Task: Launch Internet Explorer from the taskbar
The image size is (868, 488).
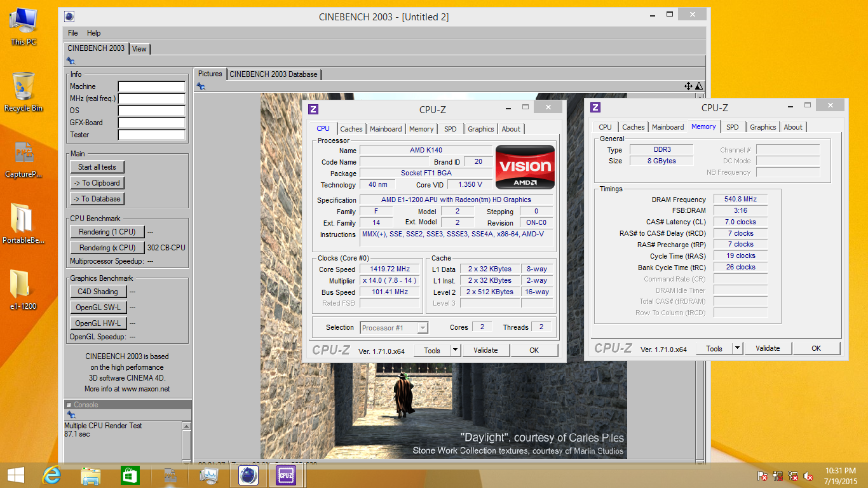Action: pyautogui.click(x=51, y=475)
